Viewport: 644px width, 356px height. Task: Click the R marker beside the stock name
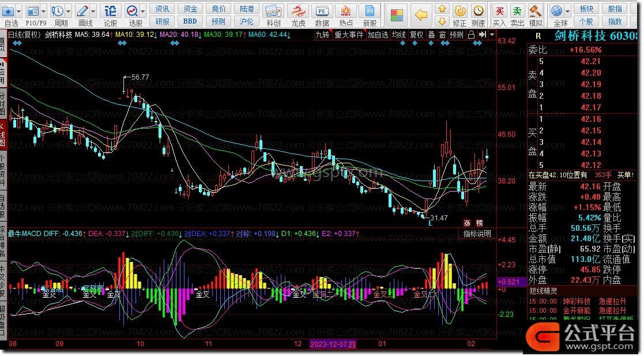538,36
